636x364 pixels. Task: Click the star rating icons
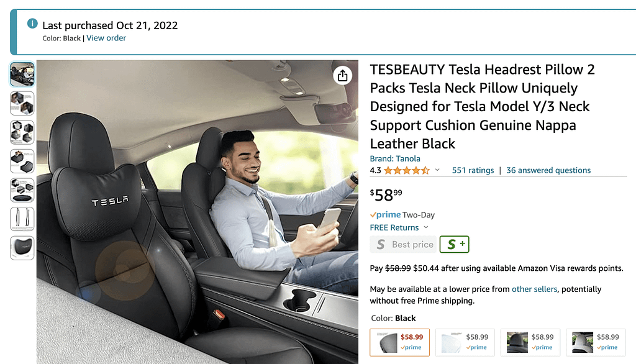[x=406, y=170]
